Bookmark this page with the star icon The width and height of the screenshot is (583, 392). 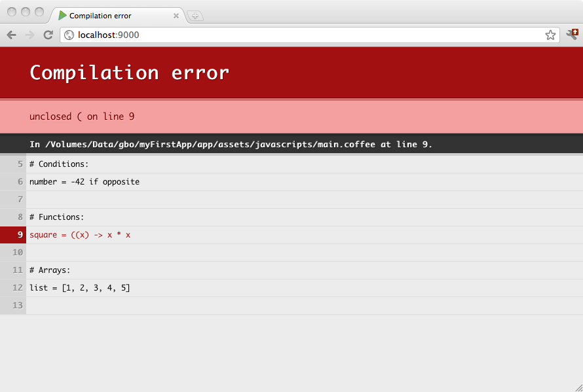click(x=550, y=35)
